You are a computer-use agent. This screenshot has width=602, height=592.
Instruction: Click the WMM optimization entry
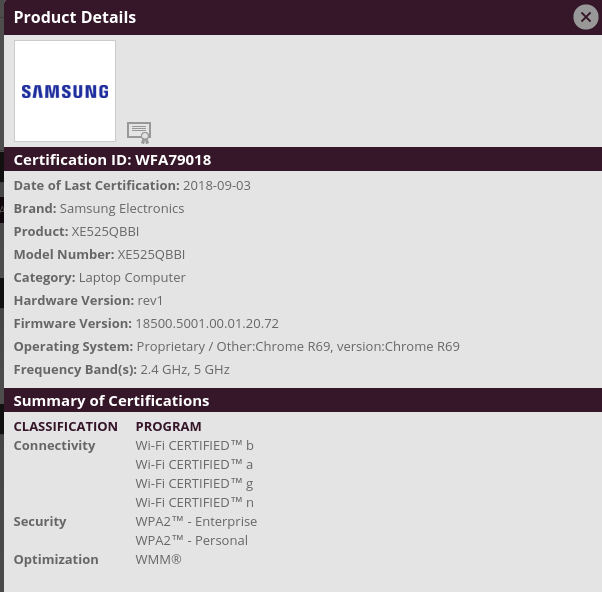click(x=158, y=560)
